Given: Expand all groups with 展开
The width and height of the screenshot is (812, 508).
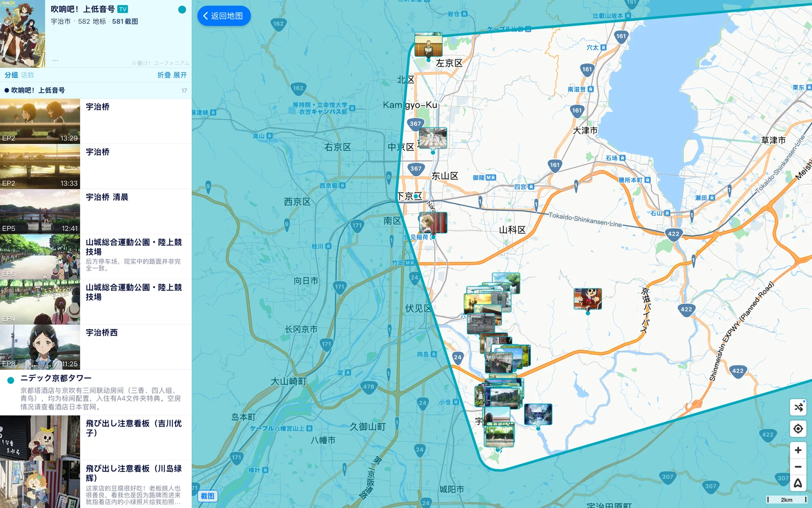Looking at the screenshot, I should click(x=180, y=75).
